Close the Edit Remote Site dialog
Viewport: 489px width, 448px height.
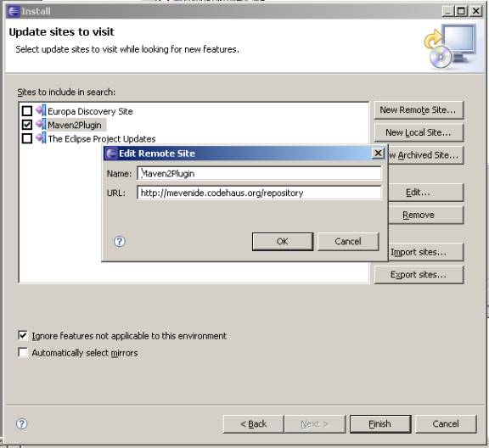pos(378,153)
